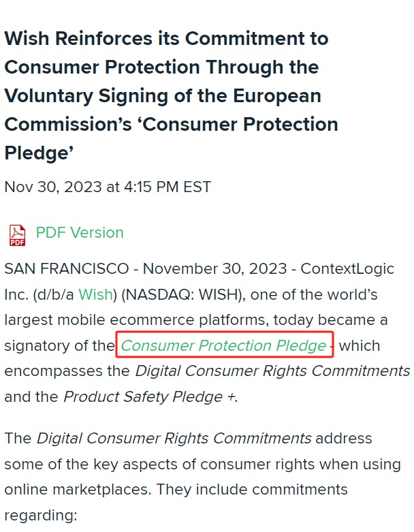Click the 'online marketplaces' text
The width and height of the screenshot is (414, 532).
[78, 490]
